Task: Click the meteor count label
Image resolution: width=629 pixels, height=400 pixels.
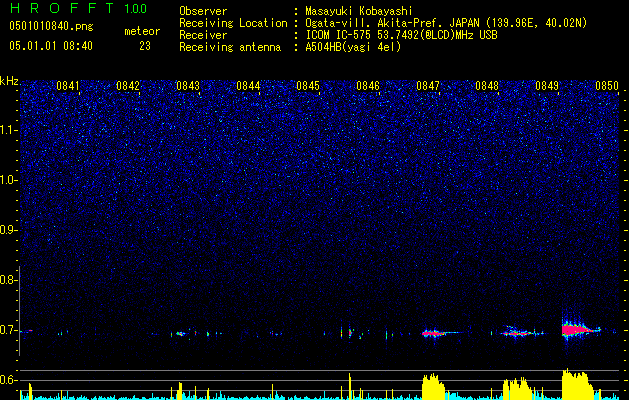Action: 142,31
